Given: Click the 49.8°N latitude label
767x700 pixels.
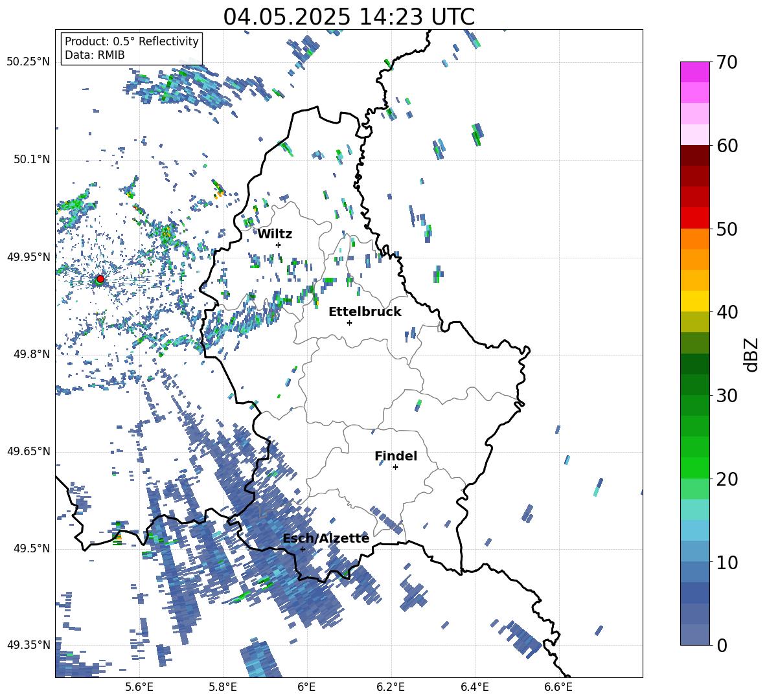Looking at the screenshot, I should tap(32, 354).
